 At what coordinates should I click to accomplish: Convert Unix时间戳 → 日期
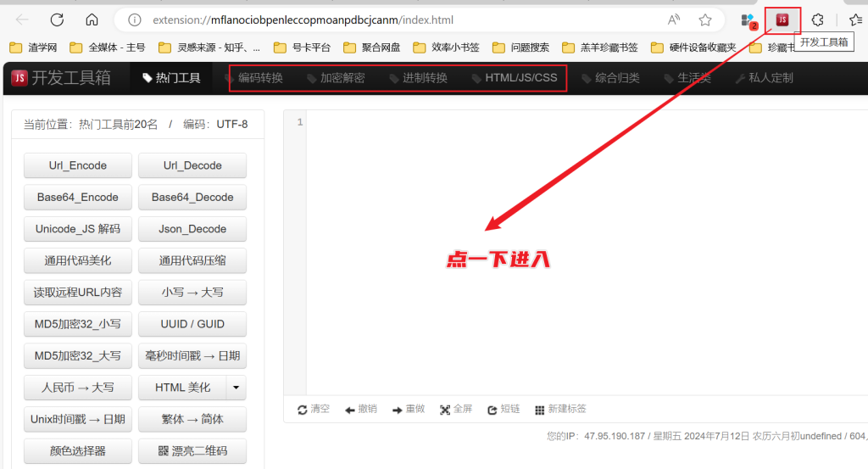point(77,419)
